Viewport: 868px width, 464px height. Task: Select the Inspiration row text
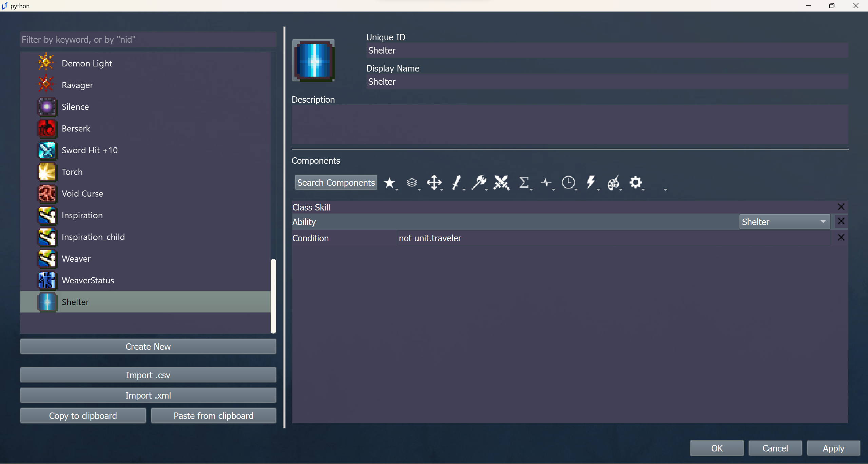[82, 215]
